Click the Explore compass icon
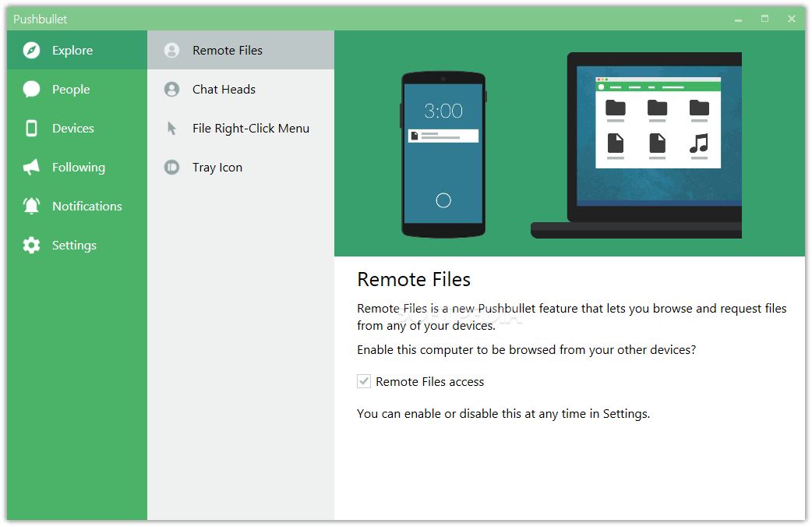 32,50
